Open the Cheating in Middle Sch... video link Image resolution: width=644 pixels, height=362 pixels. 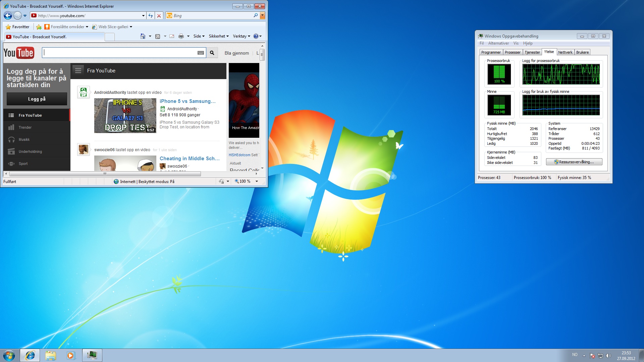click(190, 159)
